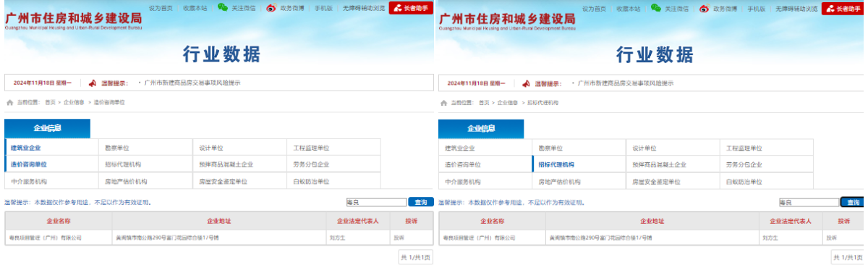Select 中介服务机构 on left page

pyautogui.click(x=51, y=181)
